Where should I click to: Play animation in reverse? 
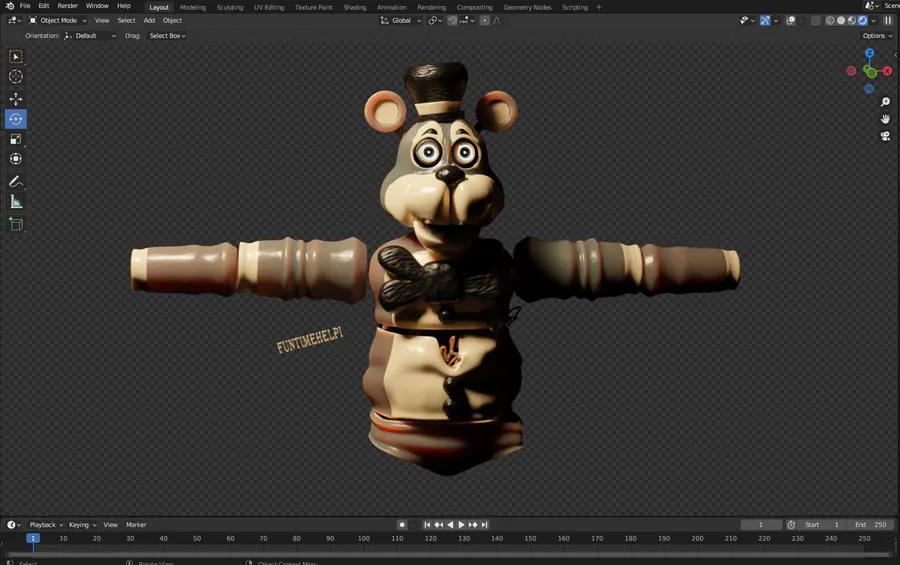click(450, 525)
